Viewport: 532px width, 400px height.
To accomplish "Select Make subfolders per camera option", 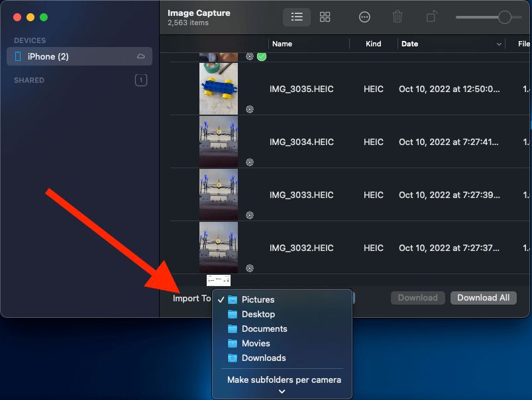I will (x=284, y=379).
